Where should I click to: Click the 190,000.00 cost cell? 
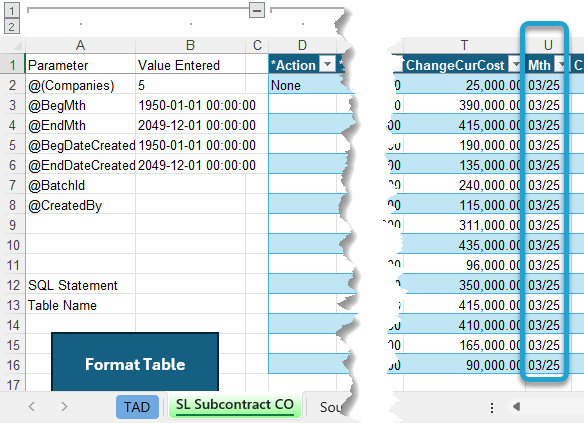[464, 145]
